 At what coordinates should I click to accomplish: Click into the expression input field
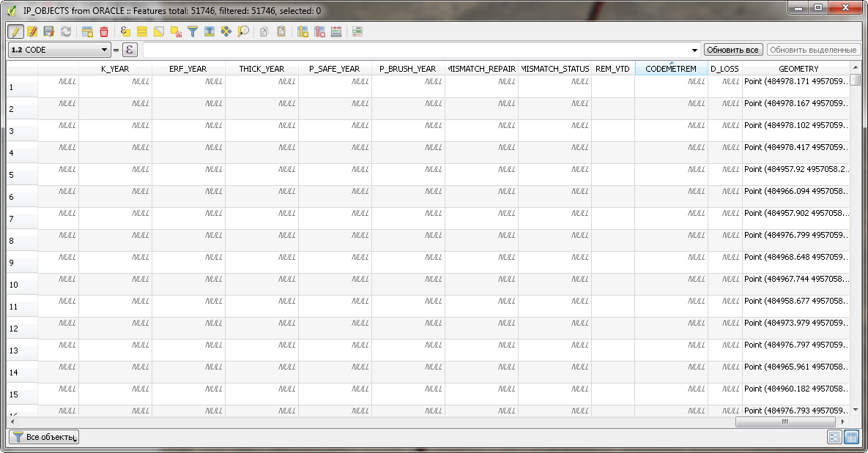(416, 50)
